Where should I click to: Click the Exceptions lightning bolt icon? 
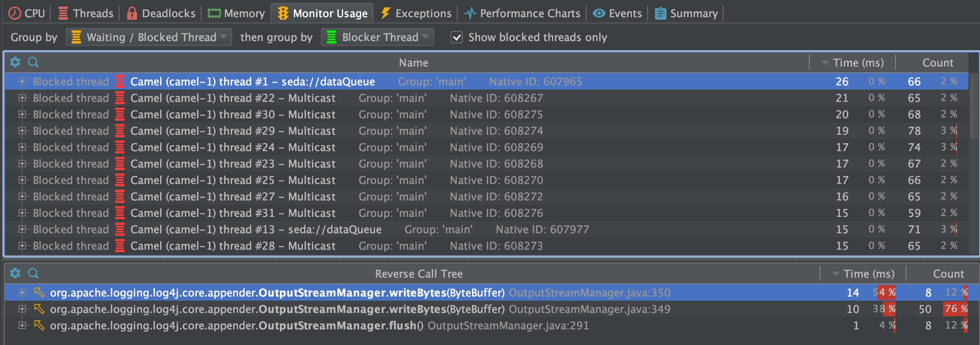click(x=385, y=13)
